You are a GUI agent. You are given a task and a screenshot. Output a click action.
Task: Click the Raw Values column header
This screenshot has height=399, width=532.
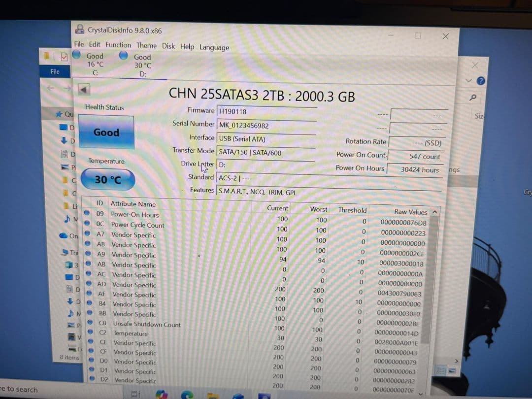410,212
